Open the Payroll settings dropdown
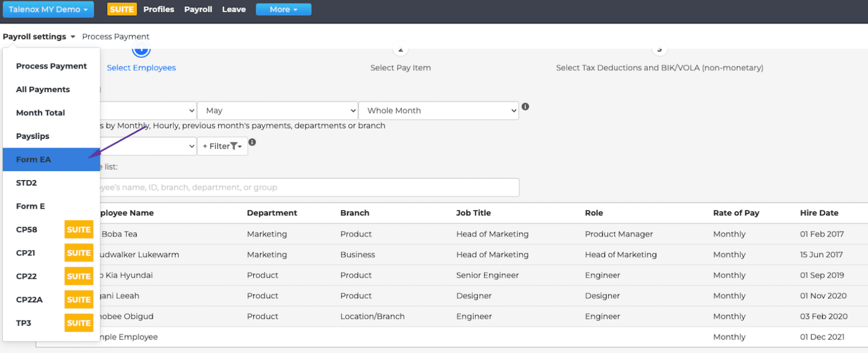 tap(38, 36)
